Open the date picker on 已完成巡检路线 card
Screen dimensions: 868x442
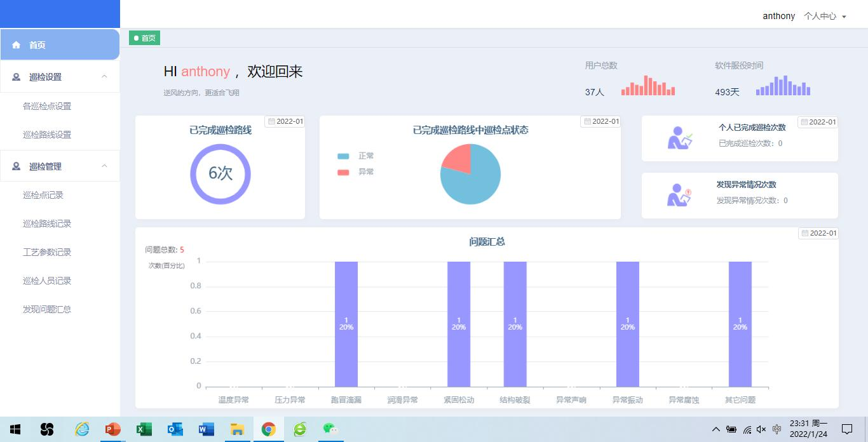285,121
